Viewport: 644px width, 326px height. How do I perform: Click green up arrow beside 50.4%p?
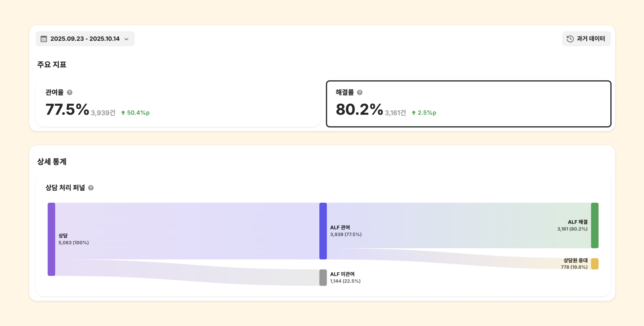123,113
